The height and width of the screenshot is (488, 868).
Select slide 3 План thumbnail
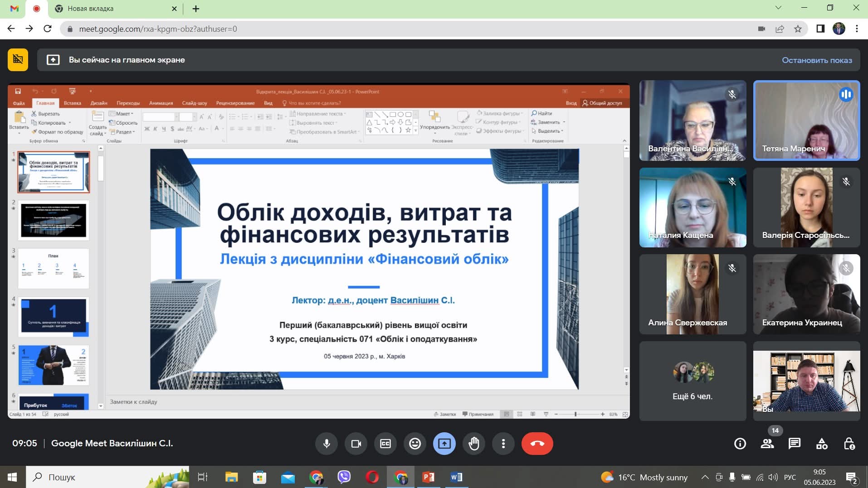(x=54, y=269)
